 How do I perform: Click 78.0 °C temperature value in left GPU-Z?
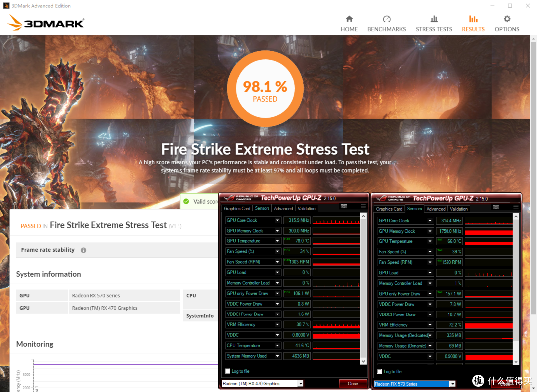point(297,241)
